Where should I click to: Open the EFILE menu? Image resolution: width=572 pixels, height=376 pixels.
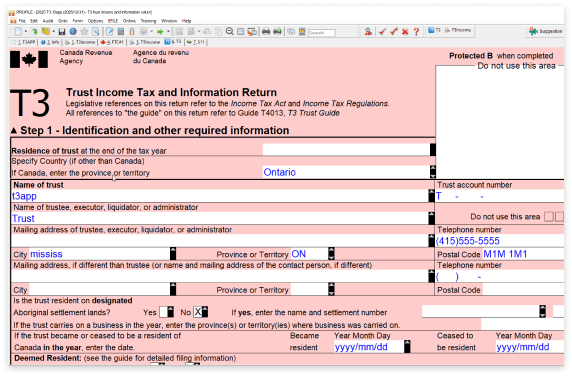pyautogui.click(x=113, y=21)
